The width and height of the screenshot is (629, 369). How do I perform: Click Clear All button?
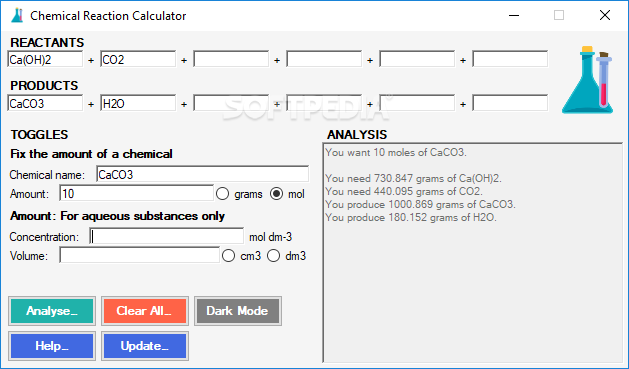(145, 311)
